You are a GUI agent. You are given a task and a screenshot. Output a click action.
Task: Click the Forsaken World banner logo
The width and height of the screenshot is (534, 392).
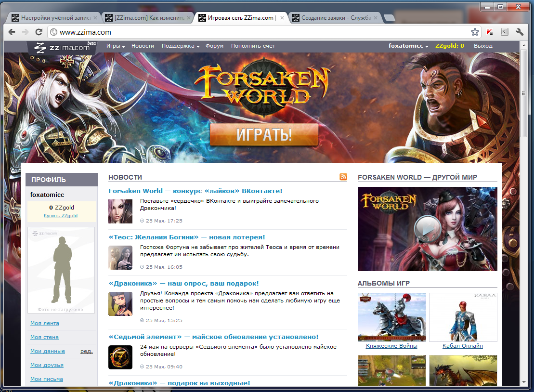click(262, 87)
